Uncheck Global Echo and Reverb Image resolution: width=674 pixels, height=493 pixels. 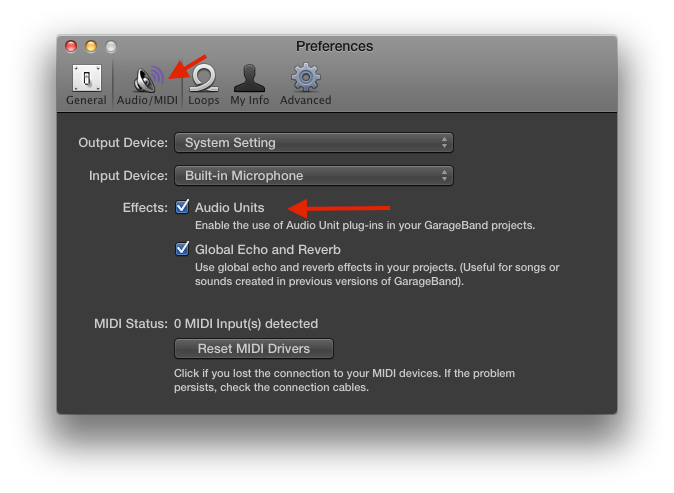[x=182, y=248]
